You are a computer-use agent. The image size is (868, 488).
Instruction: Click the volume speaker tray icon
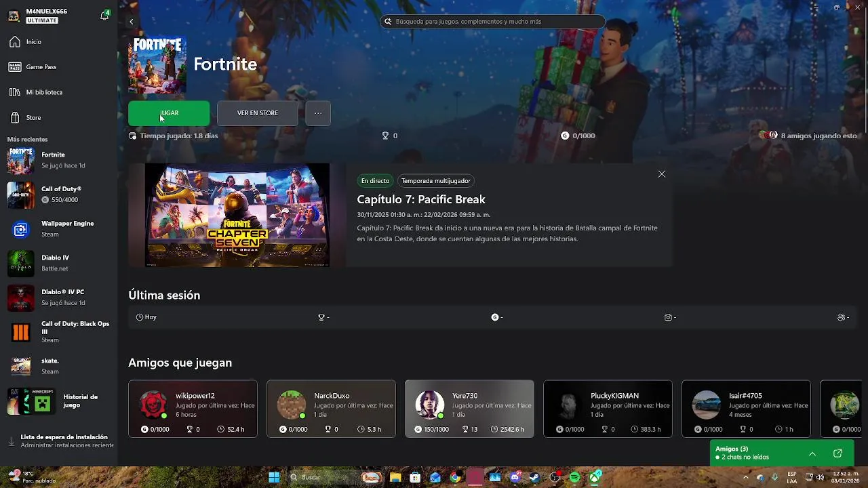point(821,477)
